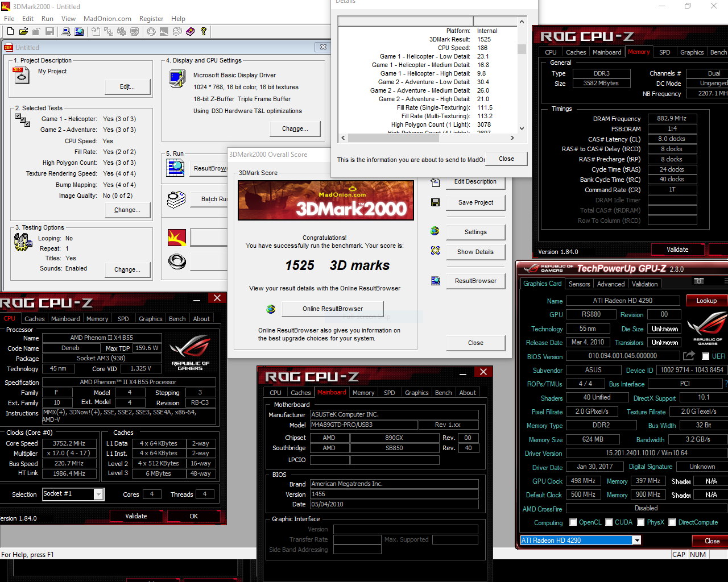
Task: Click the gray ring benchmark icon in Run section
Action: click(x=177, y=261)
